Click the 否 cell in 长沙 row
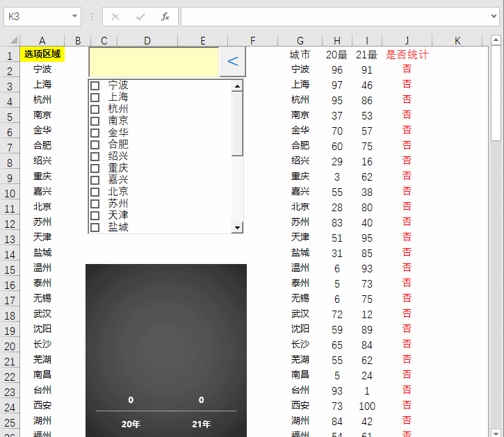 click(x=407, y=344)
